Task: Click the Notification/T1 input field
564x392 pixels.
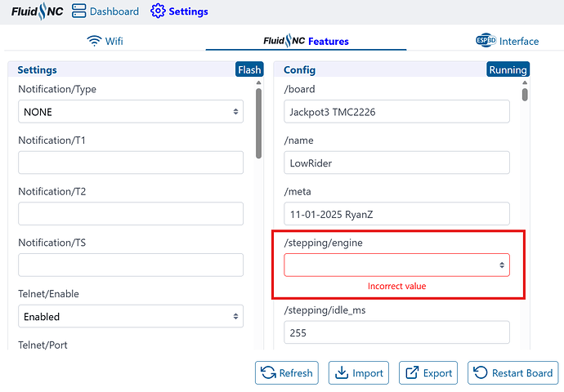Action: 131,163
